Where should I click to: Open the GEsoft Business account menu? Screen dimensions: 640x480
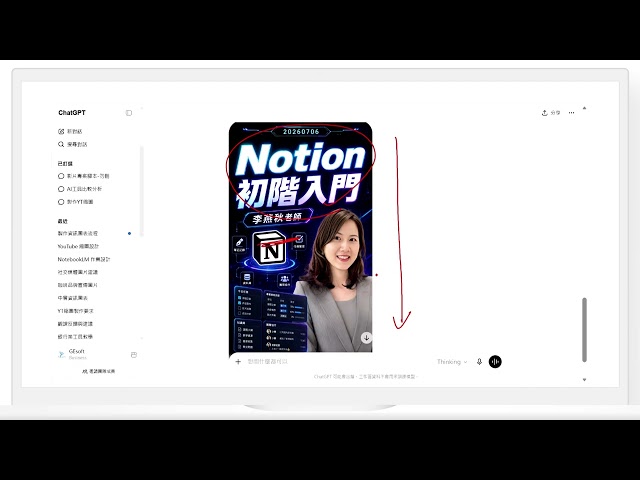pos(72,354)
